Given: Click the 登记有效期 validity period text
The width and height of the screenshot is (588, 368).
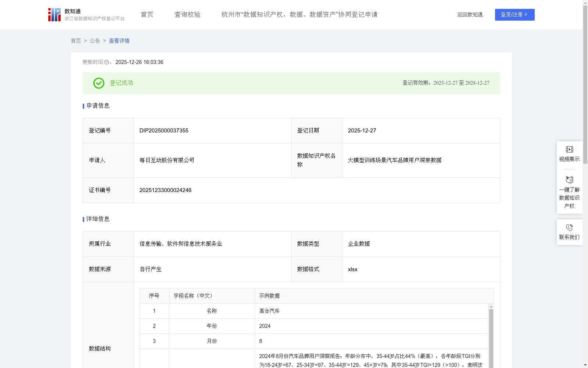Looking at the screenshot, I should point(446,83).
